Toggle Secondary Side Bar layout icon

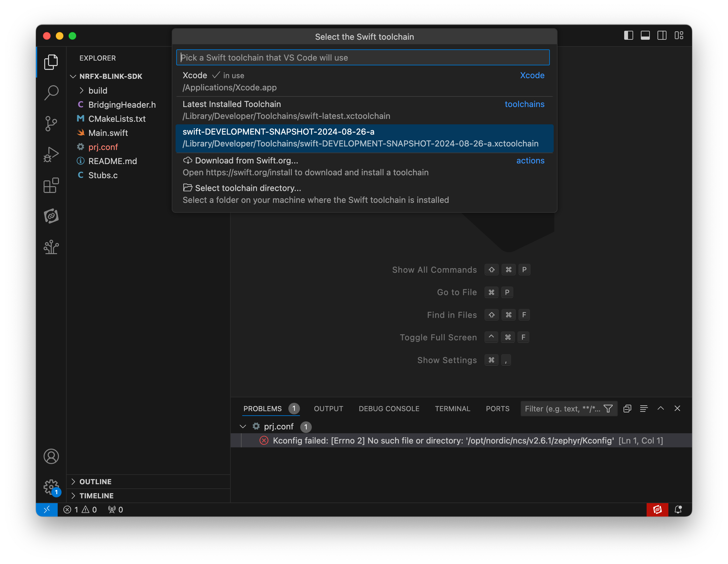662,35
